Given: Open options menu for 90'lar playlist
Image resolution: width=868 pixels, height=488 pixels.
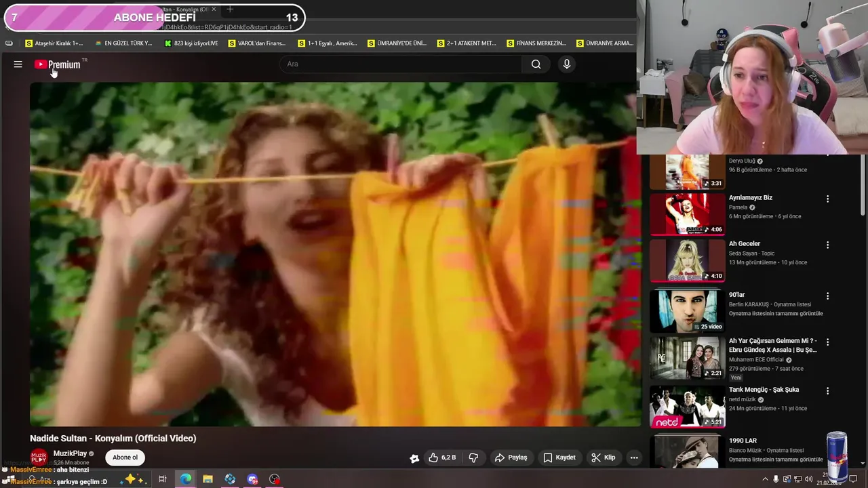Looking at the screenshot, I should tap(827, 296).
